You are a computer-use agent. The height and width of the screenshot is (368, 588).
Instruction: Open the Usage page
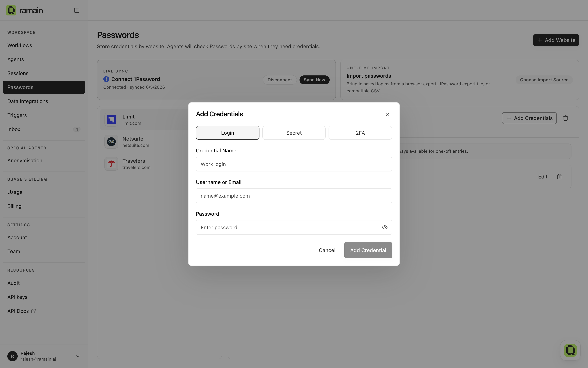point(44,192)
